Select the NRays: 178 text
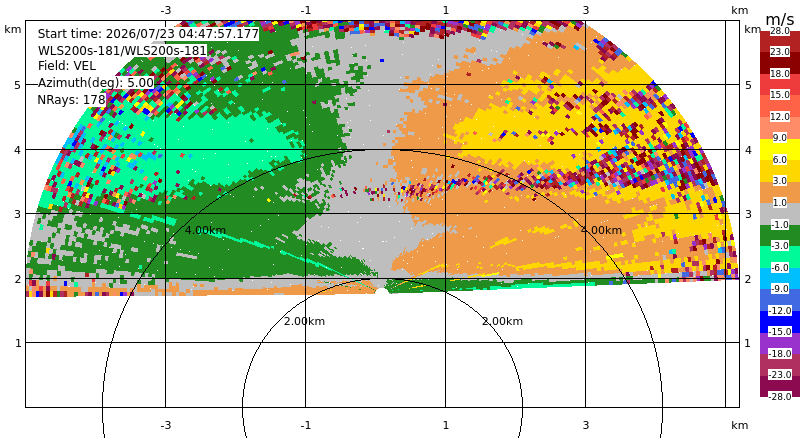 pos(71,100)
